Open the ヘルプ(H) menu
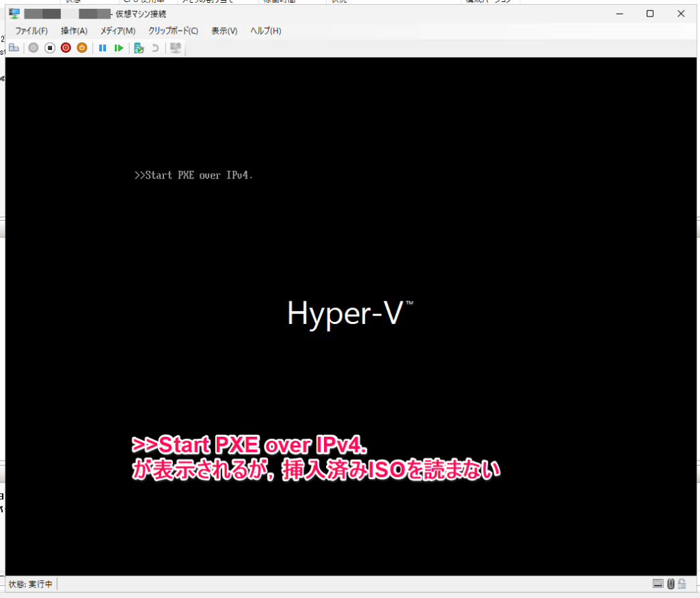The image size is (700, 598). click(x=266, y=31)
